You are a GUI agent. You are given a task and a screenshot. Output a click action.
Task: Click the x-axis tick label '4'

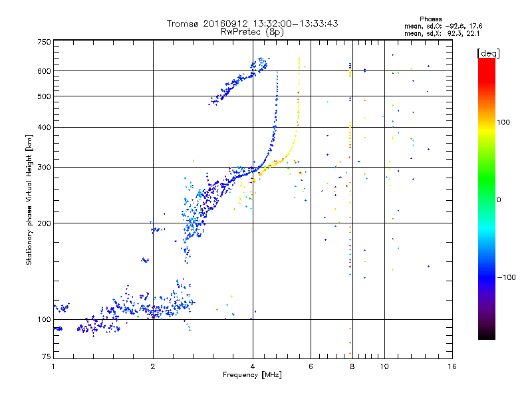(x=253, y=366)
